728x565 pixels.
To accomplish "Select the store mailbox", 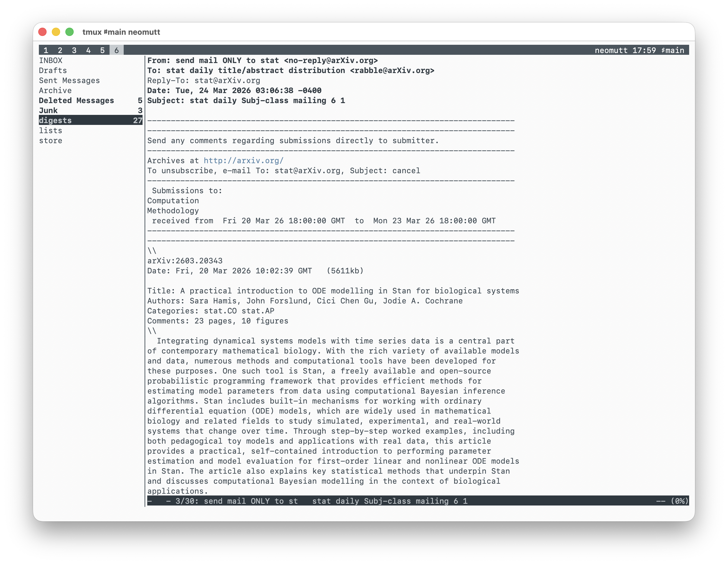I will coord(50,140).
